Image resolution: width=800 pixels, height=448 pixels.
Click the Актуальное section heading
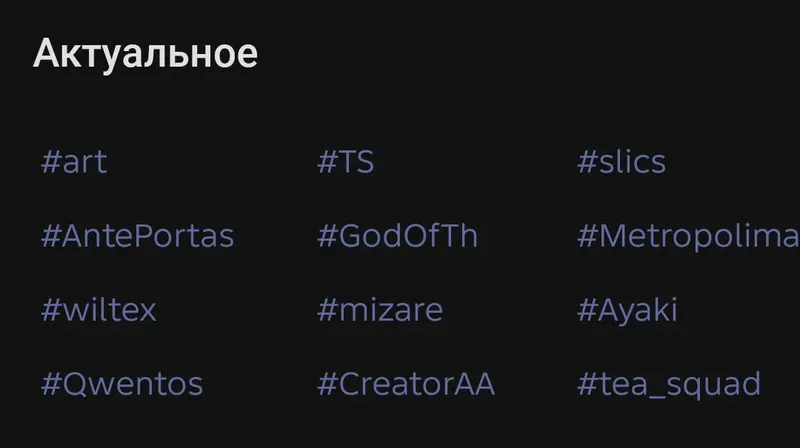click(x=145, y=54)
